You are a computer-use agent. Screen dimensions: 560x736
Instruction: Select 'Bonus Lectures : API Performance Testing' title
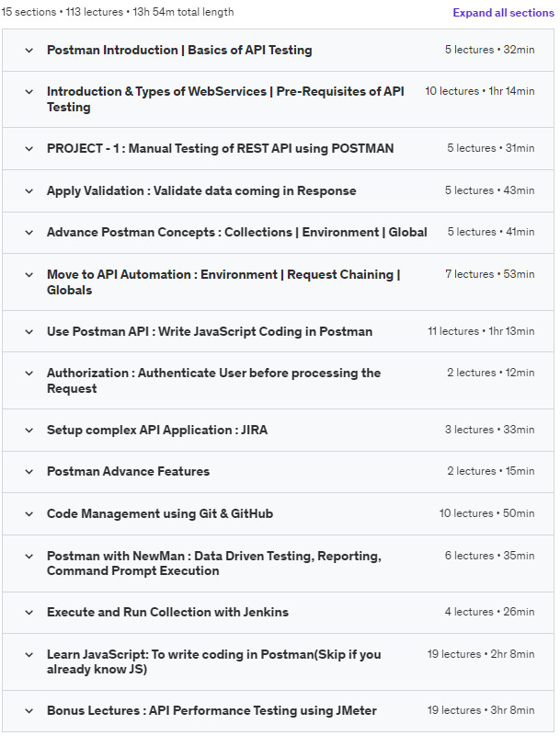coord(211,710)
